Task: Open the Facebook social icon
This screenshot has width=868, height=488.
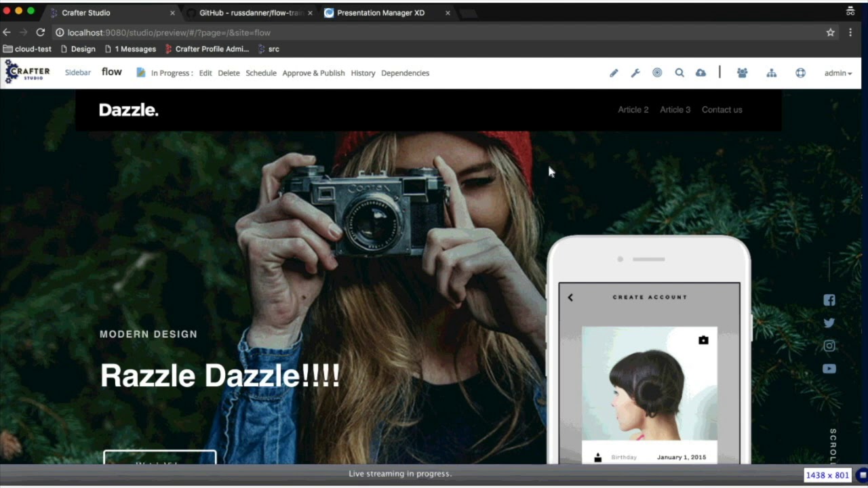Action: [829, 300]
